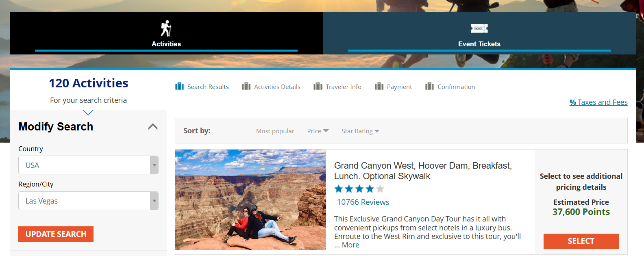Collapse the Modify Search panel
The height and width of the screenshot is (256, 644).
click(x=153, y=127)
